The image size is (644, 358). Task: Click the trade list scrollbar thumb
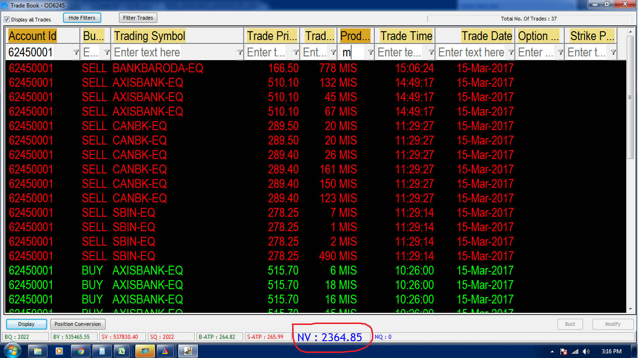point(630,97)
